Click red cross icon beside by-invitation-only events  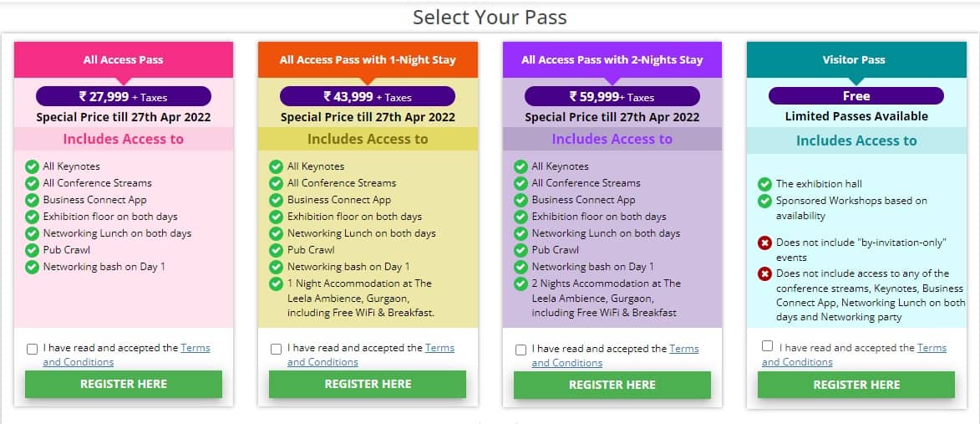[764, 243]
